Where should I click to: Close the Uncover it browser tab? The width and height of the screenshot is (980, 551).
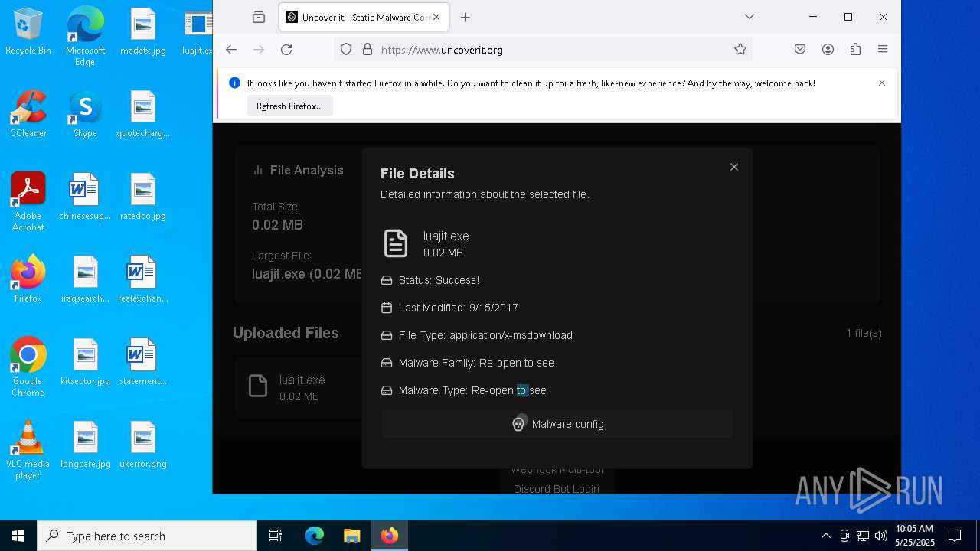pos(437,17)
